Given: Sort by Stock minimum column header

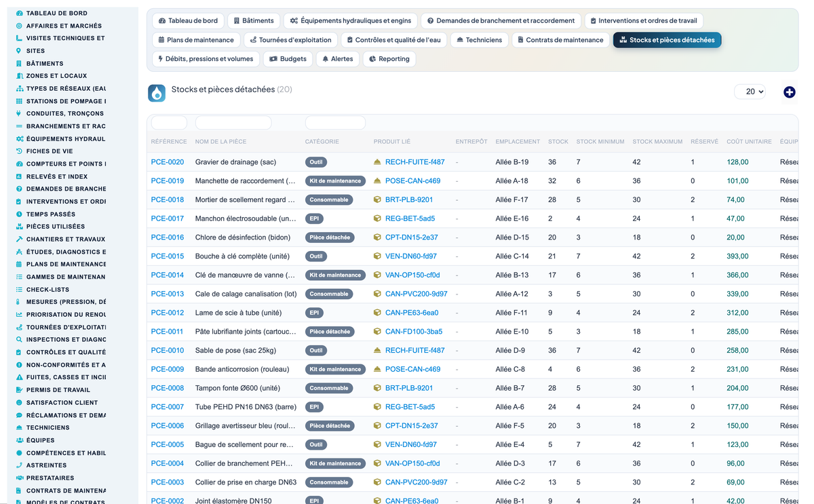Looking at the screenshot, I should 600,142.
